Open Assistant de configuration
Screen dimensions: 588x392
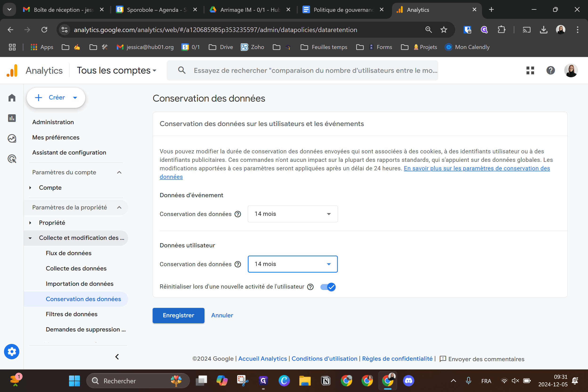click(x=69, y=152)
